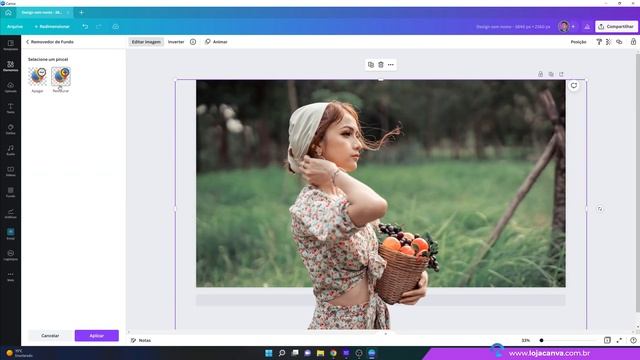Open the Posição options
The width and height of the screenshot is (640, 360).
coord(578,42)
